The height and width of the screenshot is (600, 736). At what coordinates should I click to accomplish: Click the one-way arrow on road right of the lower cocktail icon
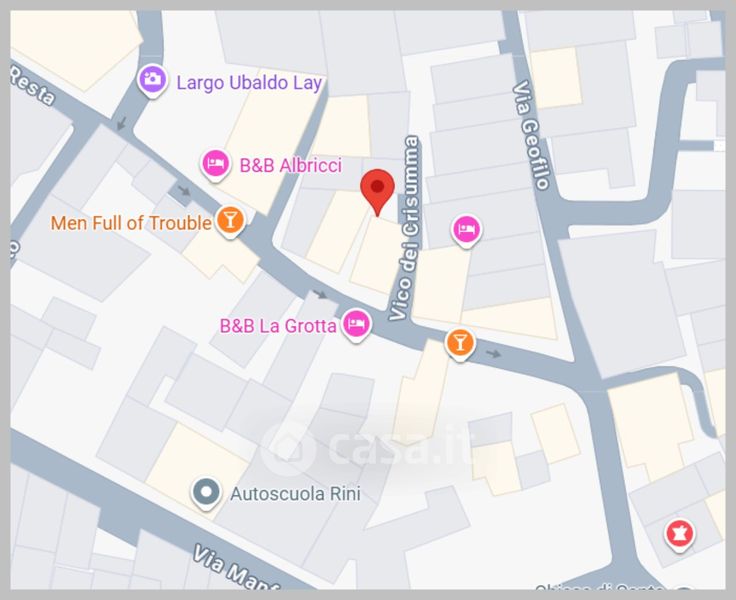493,353
